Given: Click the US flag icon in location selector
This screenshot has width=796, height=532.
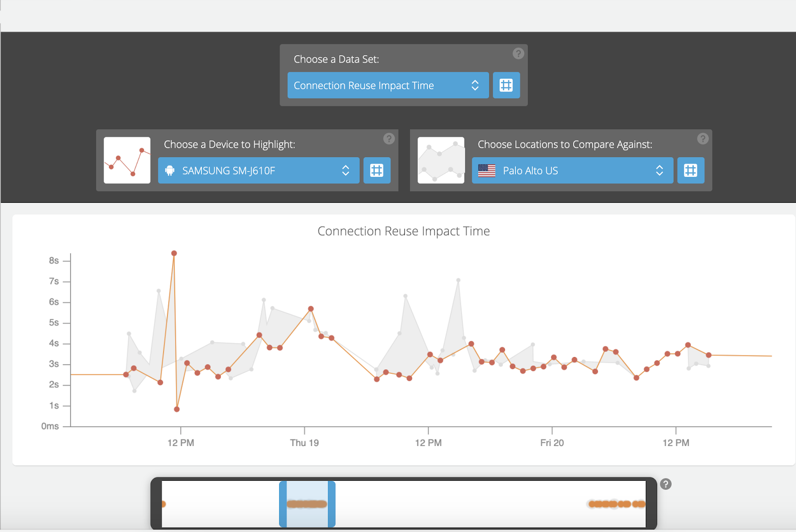Looking at the screenshot, I should tap(487, 171).
